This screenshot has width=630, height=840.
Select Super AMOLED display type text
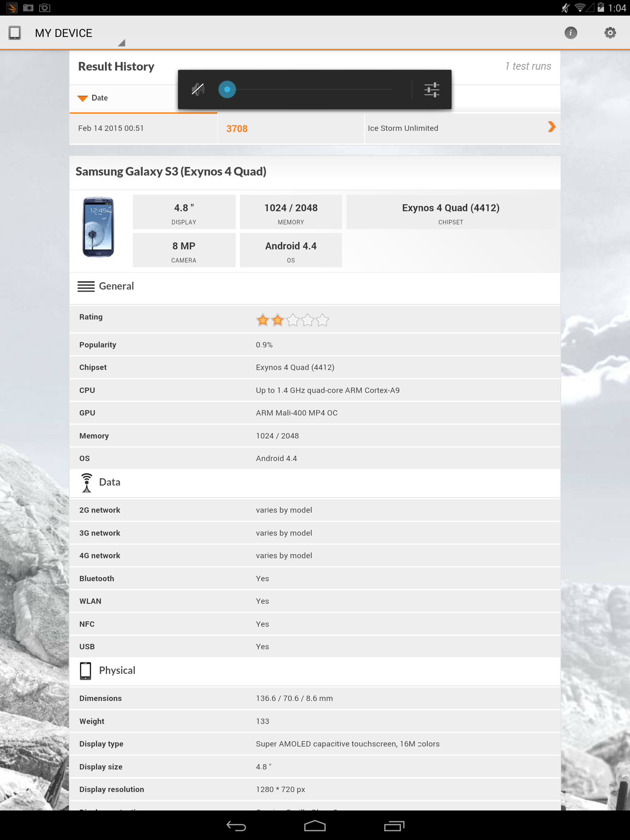[348, 744]
